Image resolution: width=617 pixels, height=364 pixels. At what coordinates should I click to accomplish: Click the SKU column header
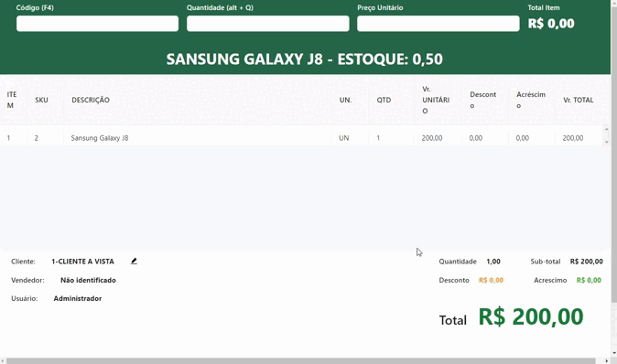pyautogui.click(x=41, y=100)
